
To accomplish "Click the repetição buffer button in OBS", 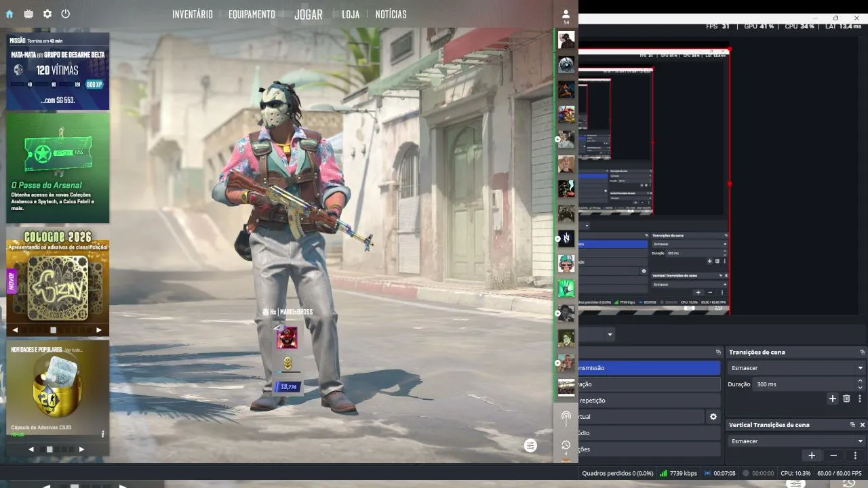I will pos(649,400).
